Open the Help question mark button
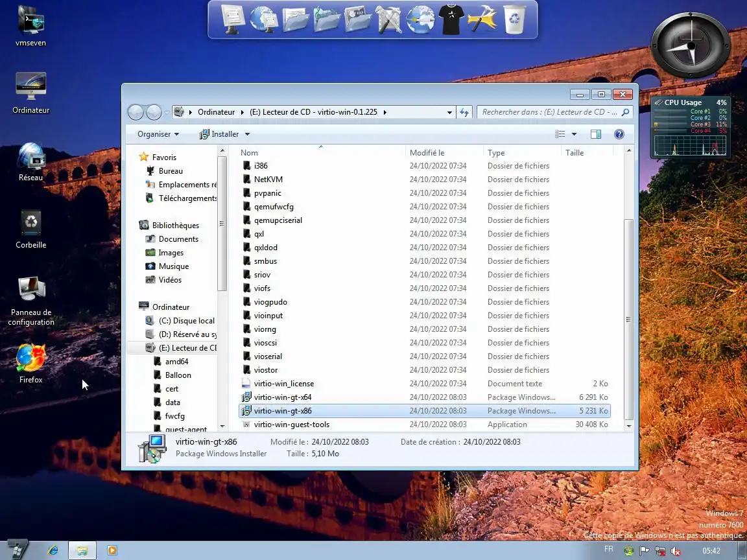 pyautogui.click(x=619, y=134)
